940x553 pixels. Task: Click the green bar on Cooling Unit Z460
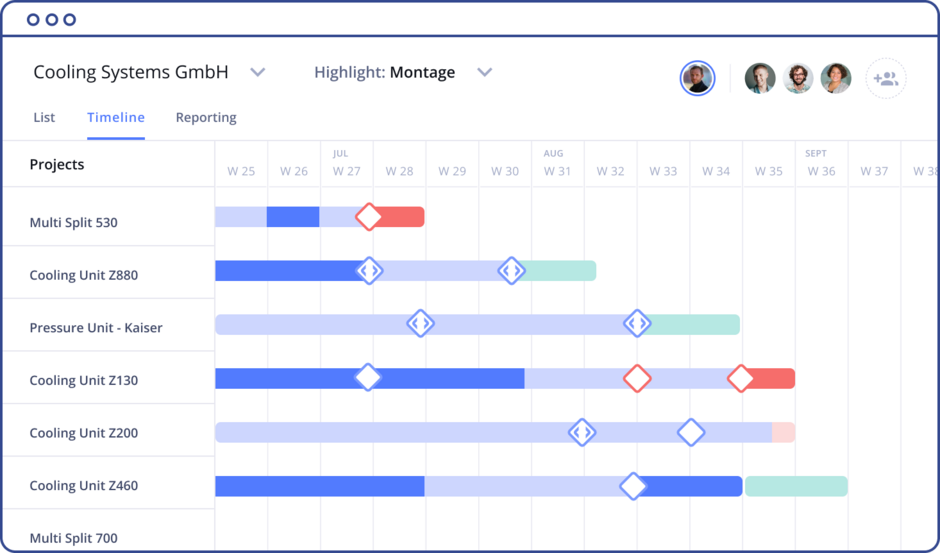click(796, 486)
